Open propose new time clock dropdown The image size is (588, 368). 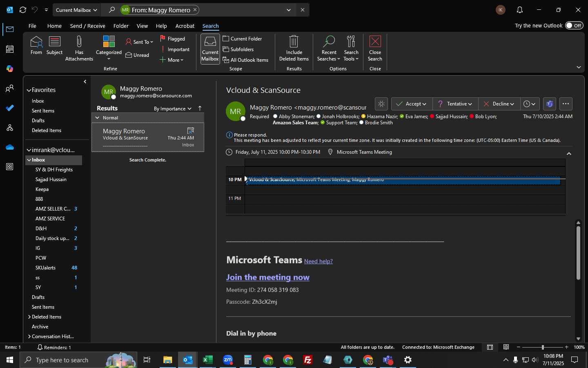pyautogui.click(x=530, y=104)
